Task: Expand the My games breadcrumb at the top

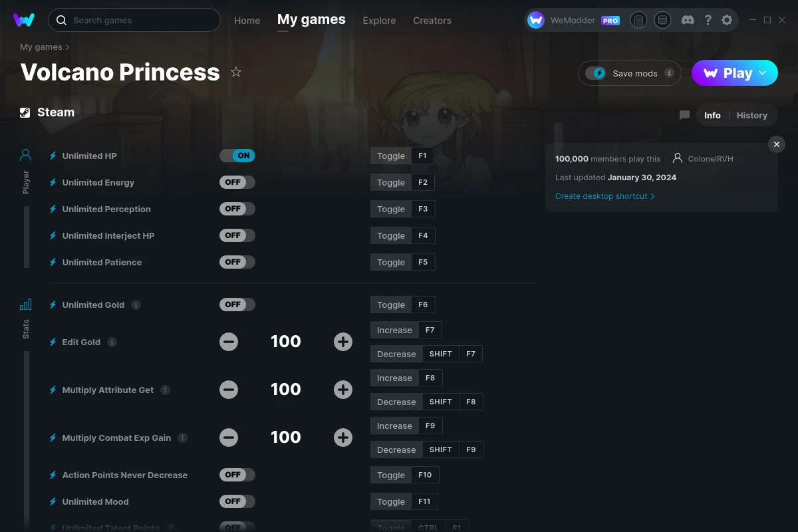Action: tap(41, 47)
